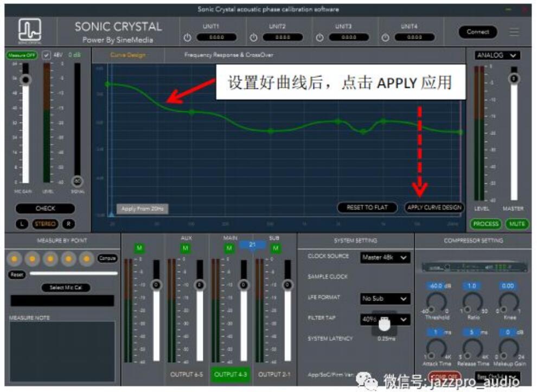Click the first yellow measure point

(15, 259)
